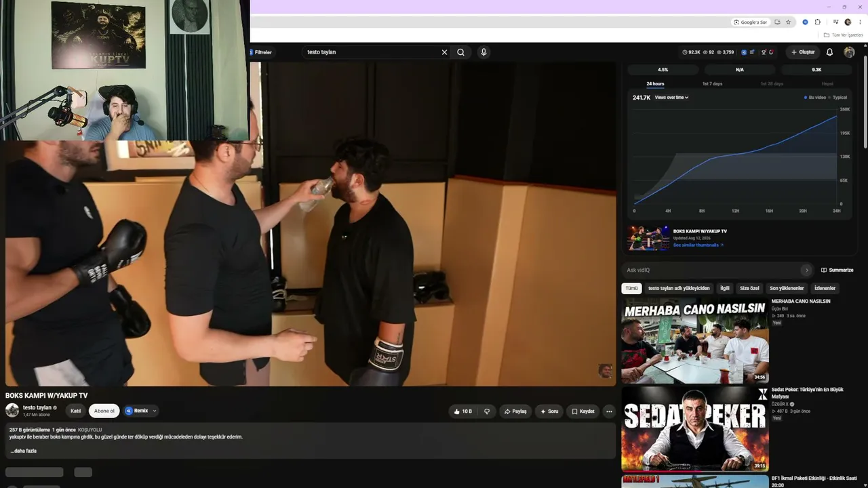Submit the Ask vidIQ arrow button
The image size is (868, 488).
pyautogui.click(x=806, y=270)
